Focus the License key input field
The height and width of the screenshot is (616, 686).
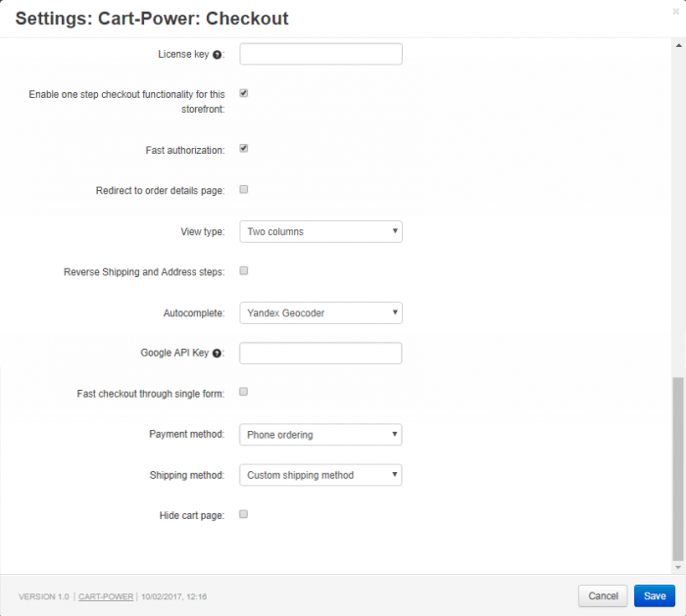click(x=320, y=54)
